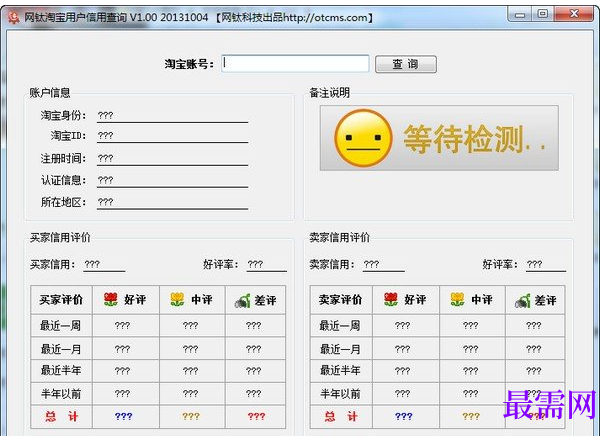Viewport: 615px width, 436px height.
Task: Click 最近一月 中评 cell in 买家评价 table
Action: pos(191,349)
